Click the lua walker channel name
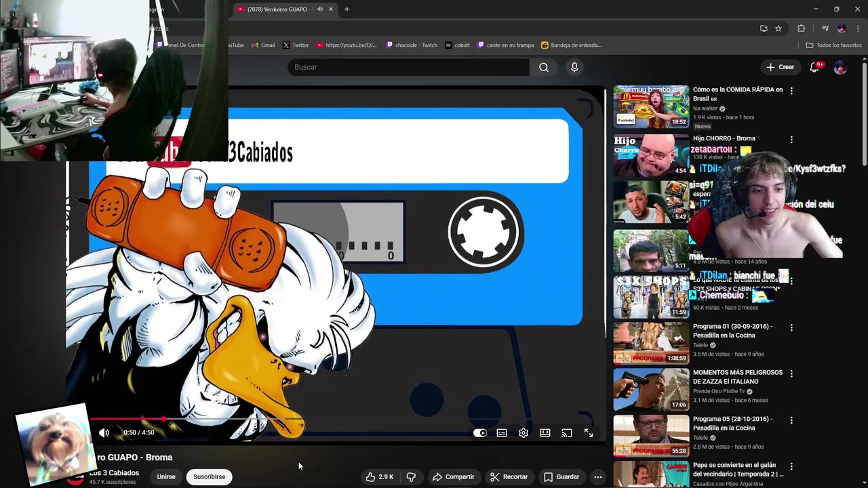 [x=705, y=108]
